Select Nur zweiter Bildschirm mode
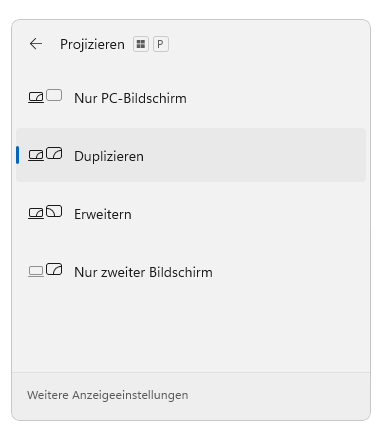Viewport: 379px width, 430px height. (191, 271)
